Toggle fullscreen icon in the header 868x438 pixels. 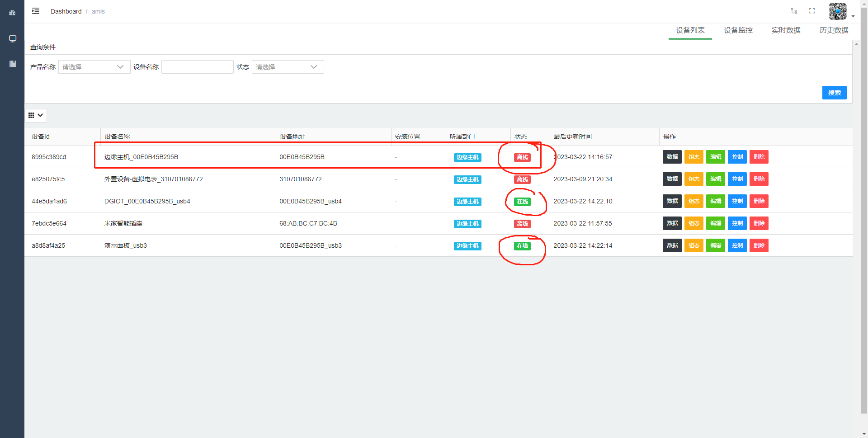point(812,11)
